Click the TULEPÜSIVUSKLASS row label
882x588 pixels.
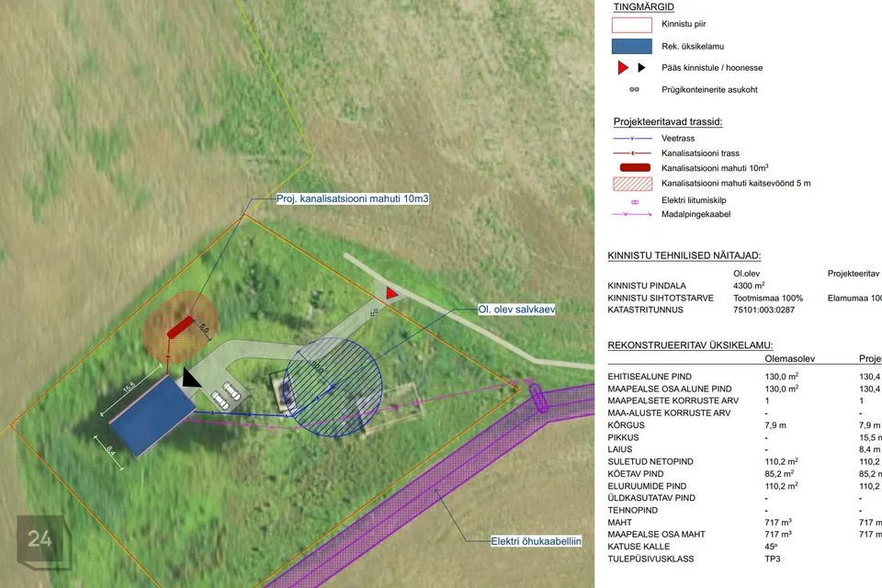(x=650, y=559)
